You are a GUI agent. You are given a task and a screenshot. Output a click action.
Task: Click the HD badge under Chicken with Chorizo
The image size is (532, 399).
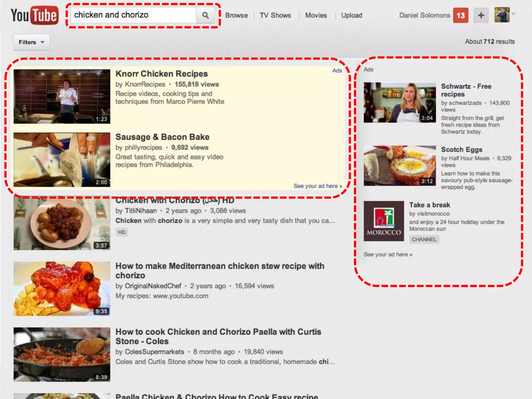122,232
